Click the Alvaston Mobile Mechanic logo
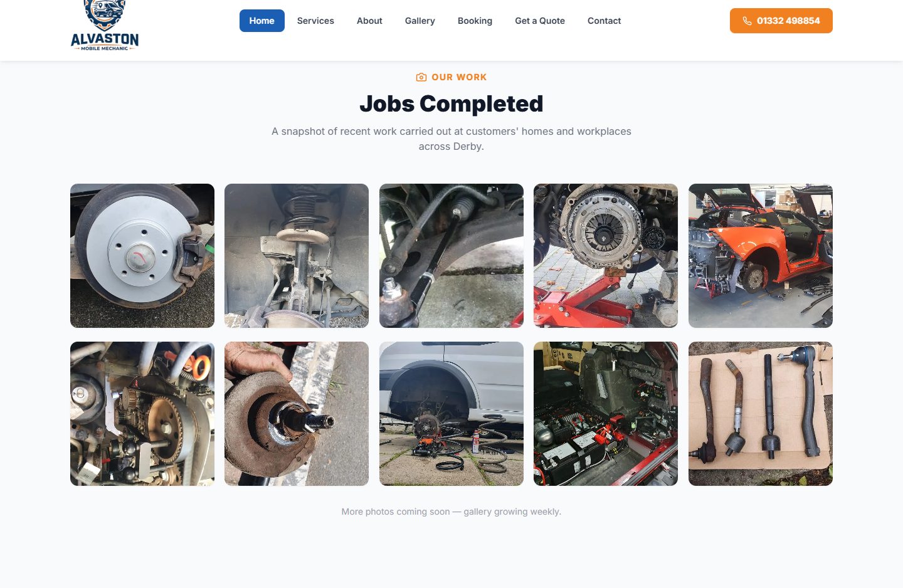Screen dimensions: 903x588 [105, 25]
